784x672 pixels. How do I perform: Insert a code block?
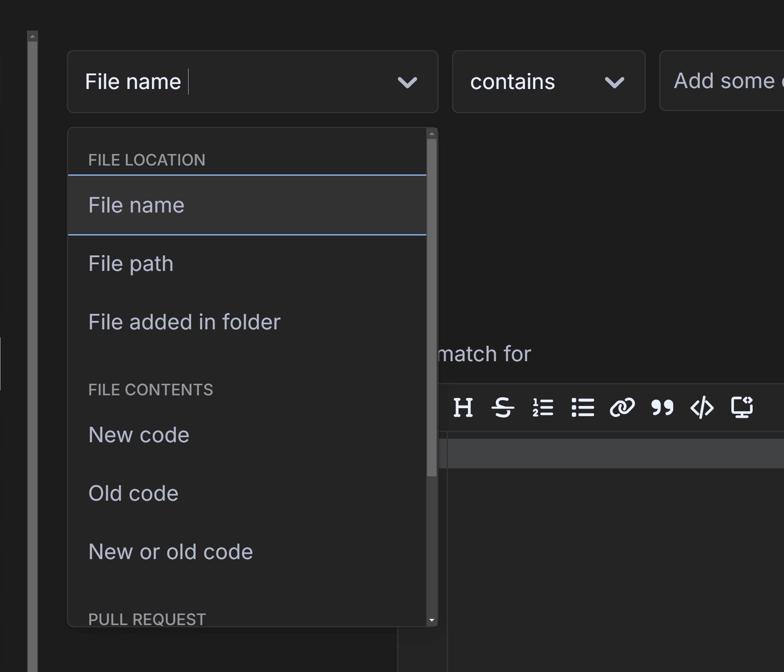coord(702,407)
